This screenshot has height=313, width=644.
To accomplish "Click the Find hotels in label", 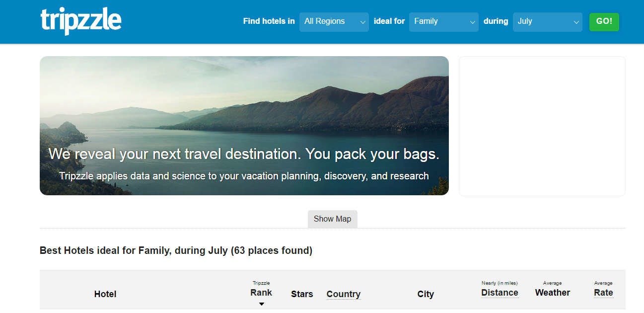I will (269, 21).
